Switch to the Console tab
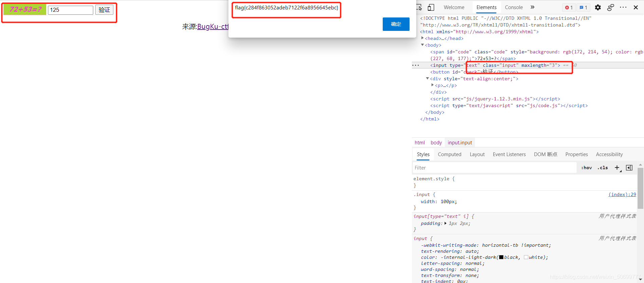The width and height of the screenshot is (644, 283). (514, 7)
